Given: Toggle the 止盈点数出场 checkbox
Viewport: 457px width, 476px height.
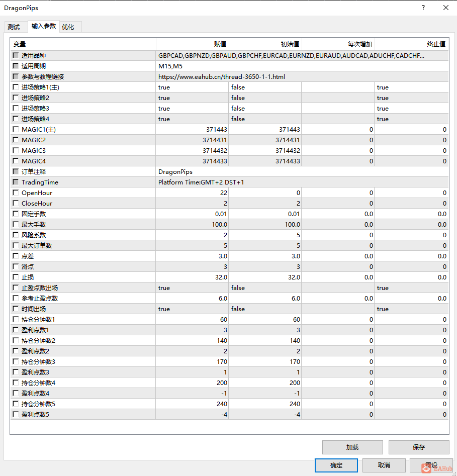Looking at the screenshot, I should click(x=16, y=288).
